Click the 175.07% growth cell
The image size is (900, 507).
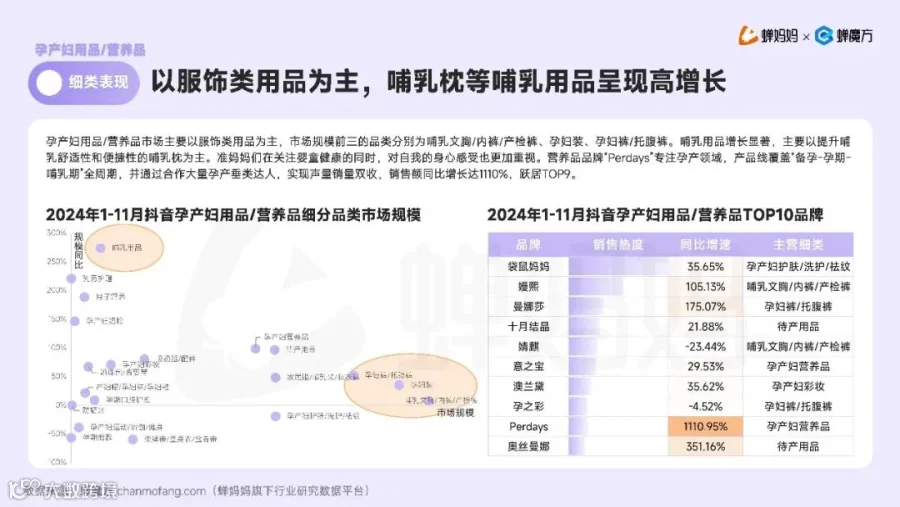[x=705, y=307]
